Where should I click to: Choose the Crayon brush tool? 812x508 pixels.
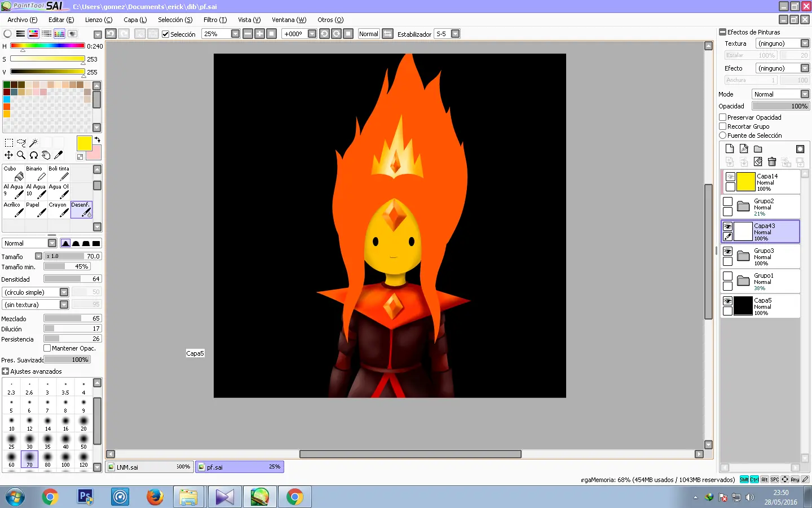59,209
